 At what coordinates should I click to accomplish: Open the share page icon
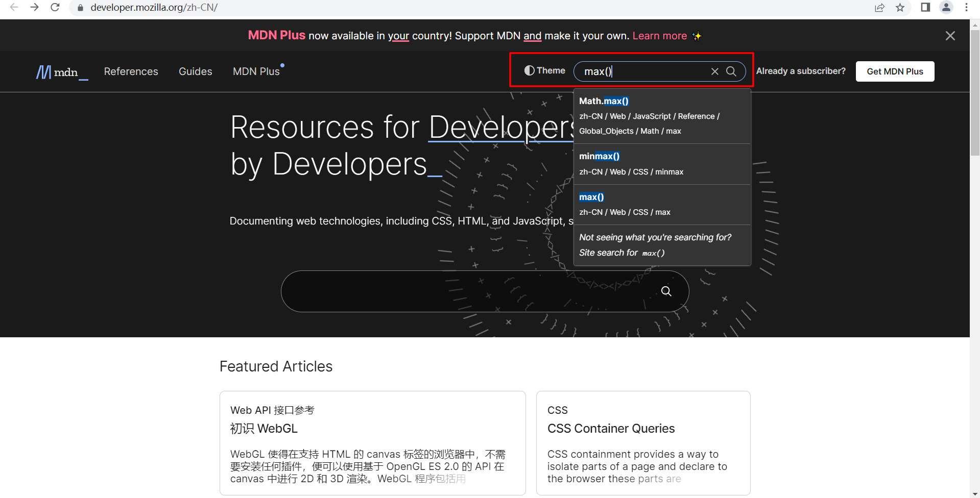pos(879,8)
